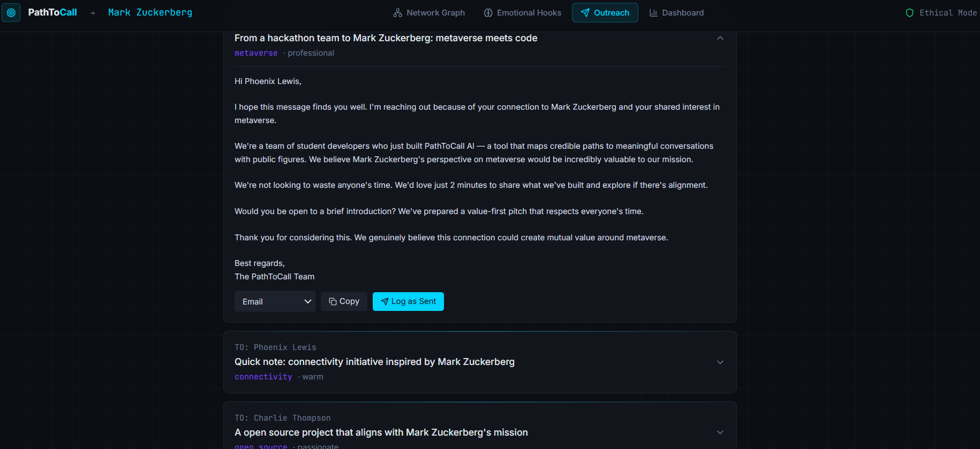980x449 pixels.
Task: Click the metaverse hackathon subject title
Action: pos(386,38)
